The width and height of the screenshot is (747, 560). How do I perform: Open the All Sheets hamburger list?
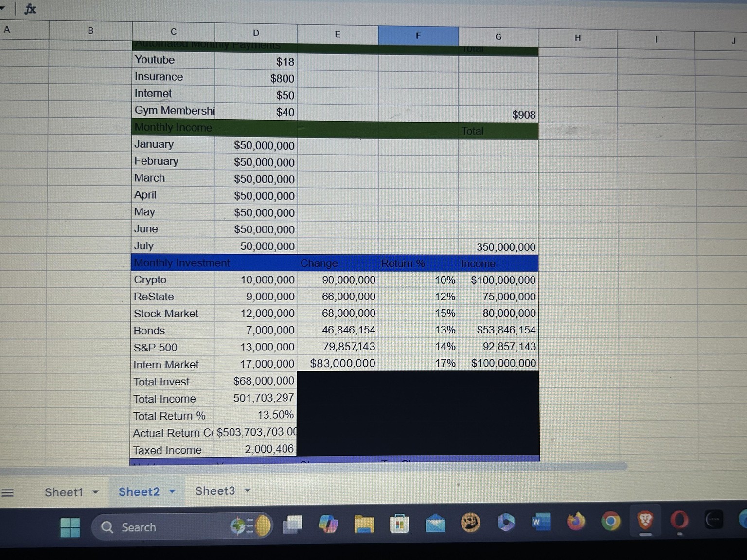(x=7, y=492)
